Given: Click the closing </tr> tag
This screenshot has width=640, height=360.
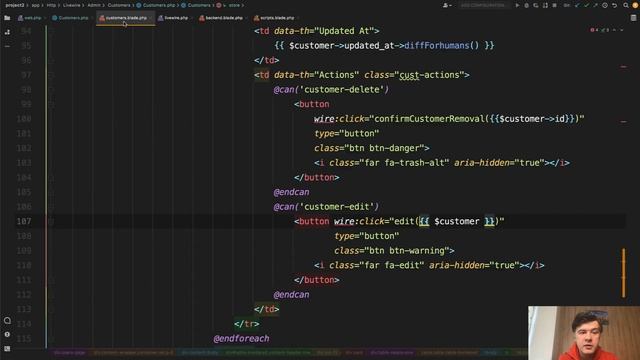Looking at the screenshot, I should click(247, 324).
